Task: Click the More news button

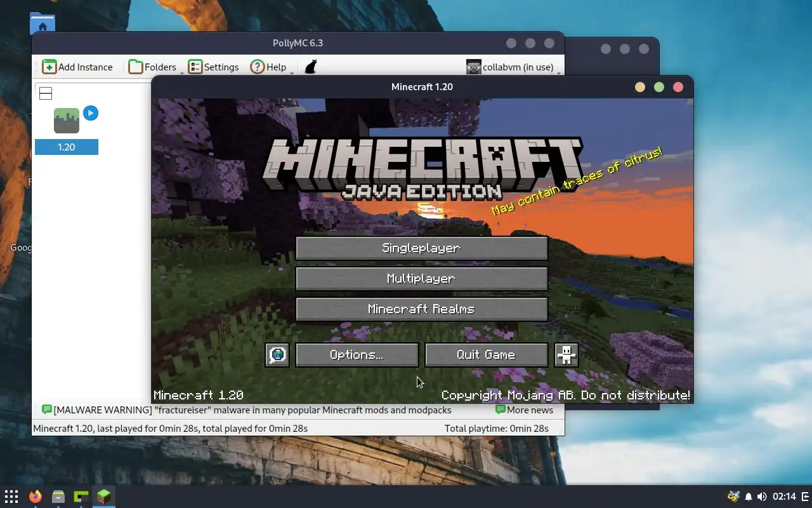Action: tap(525, 410)
